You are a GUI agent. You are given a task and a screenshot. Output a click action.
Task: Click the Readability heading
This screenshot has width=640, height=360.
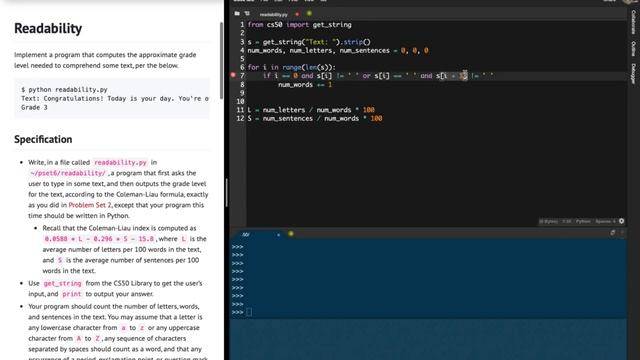point(48,28)
